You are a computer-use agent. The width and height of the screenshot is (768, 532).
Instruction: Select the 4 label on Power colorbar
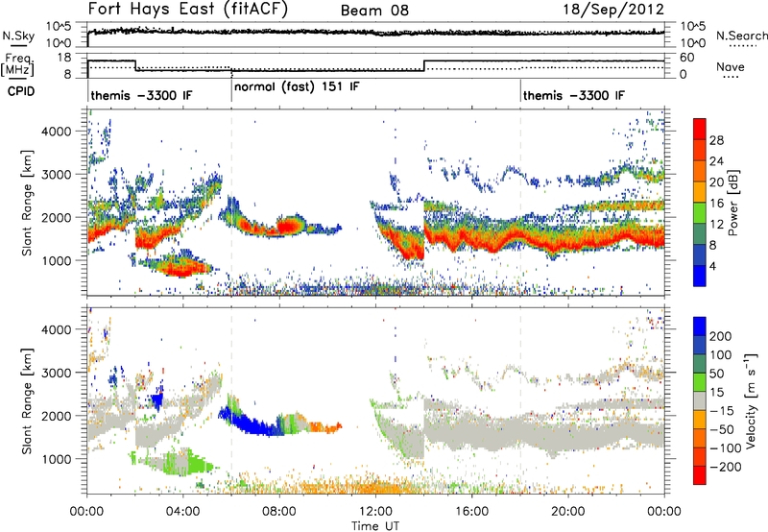pos(712,265)
